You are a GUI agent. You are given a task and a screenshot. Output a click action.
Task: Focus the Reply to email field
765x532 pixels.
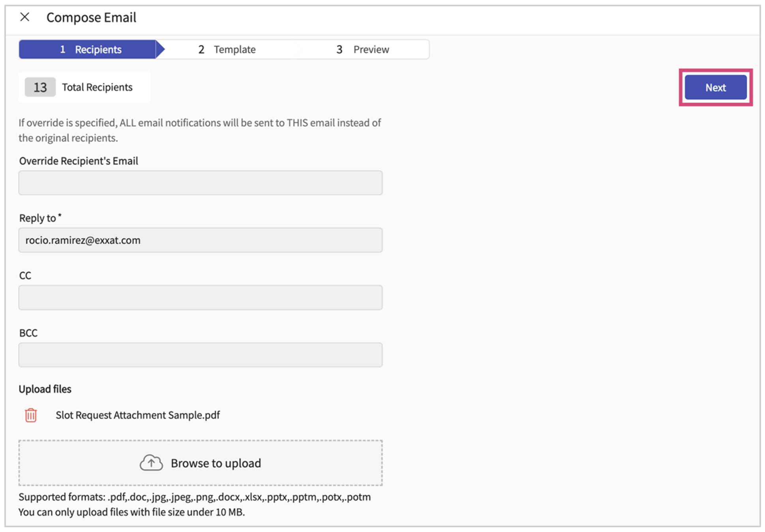(x=200, y=240)
